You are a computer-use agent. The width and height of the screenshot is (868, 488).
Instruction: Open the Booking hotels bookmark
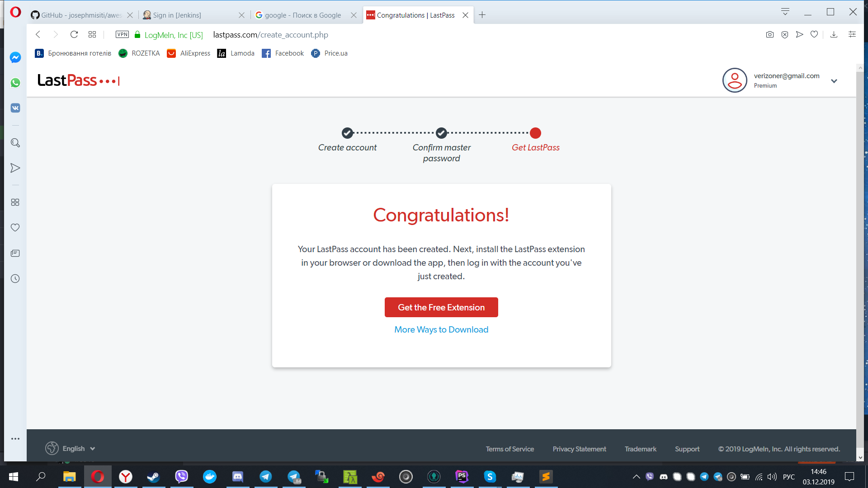(73, 53)
